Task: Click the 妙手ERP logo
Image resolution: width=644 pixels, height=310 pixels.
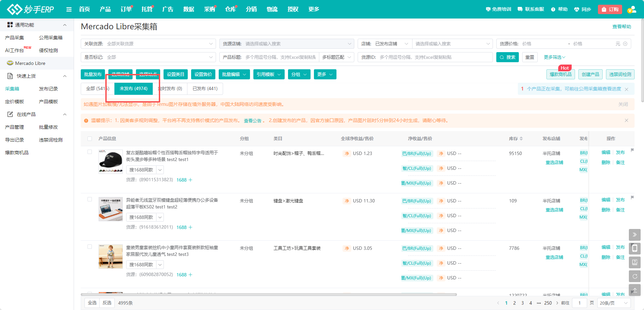Action: click(31, 9)
